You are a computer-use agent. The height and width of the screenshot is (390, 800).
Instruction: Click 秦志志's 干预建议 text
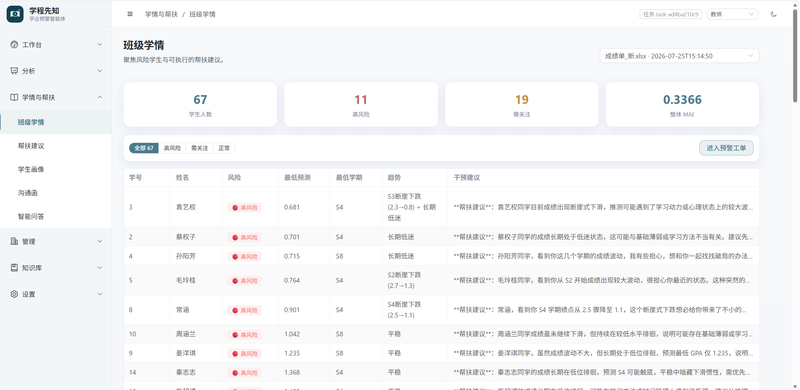pos(603,372)
